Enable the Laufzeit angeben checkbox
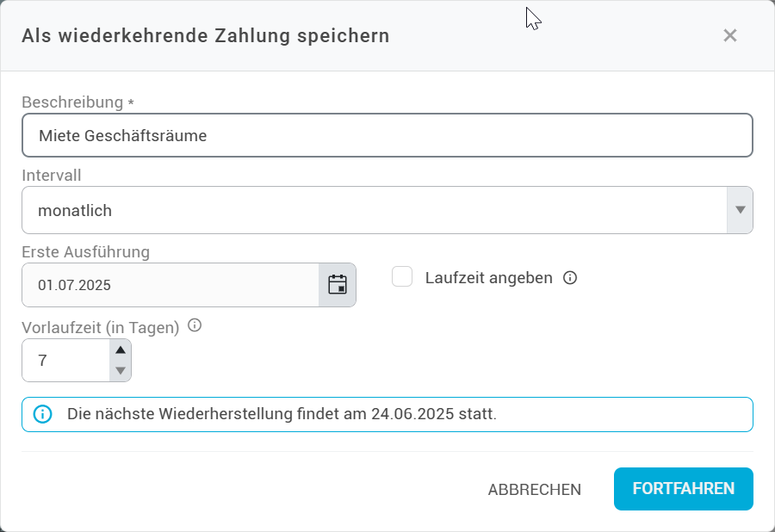Screen dimensions: 775x532 (x=402, y=277)
